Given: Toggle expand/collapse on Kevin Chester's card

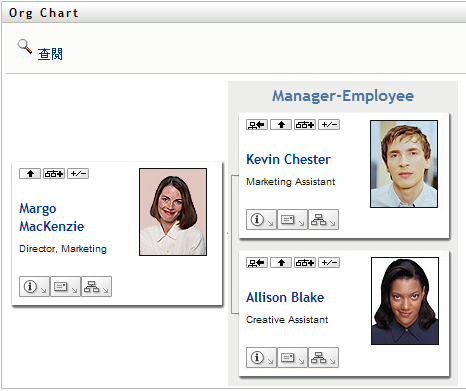Looking at the screenshot, I should [329, 125].
